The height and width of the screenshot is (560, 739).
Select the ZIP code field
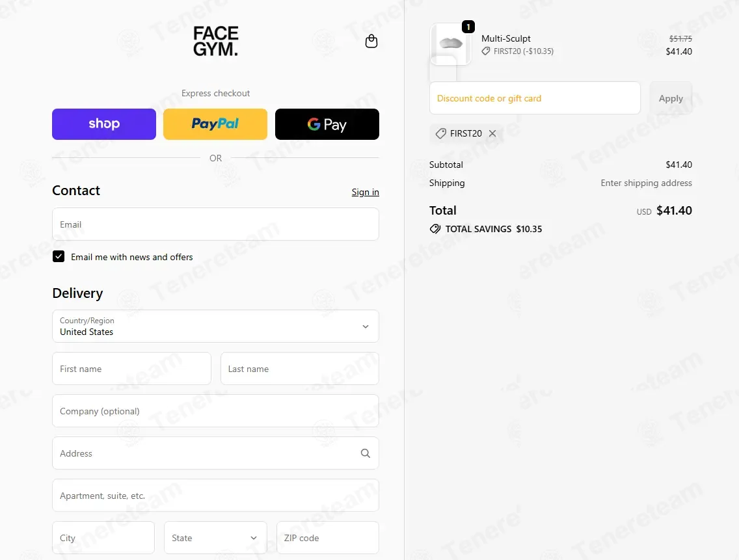point(328,538)
